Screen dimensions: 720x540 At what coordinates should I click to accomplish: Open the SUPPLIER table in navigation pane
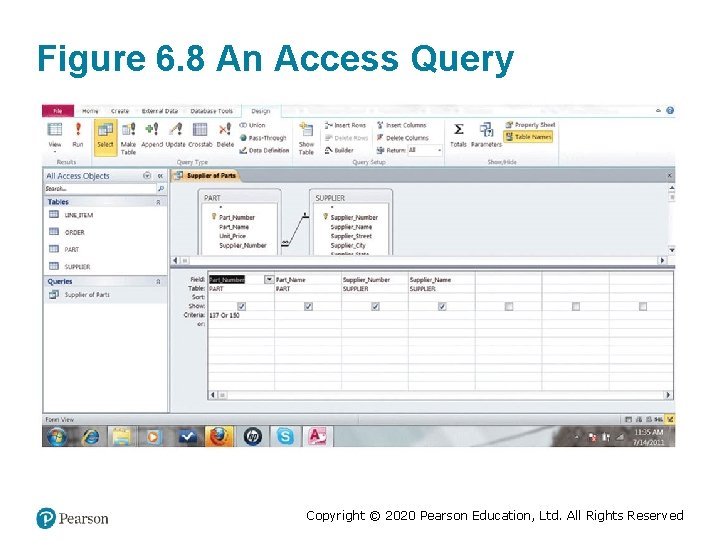coord(77,267)
